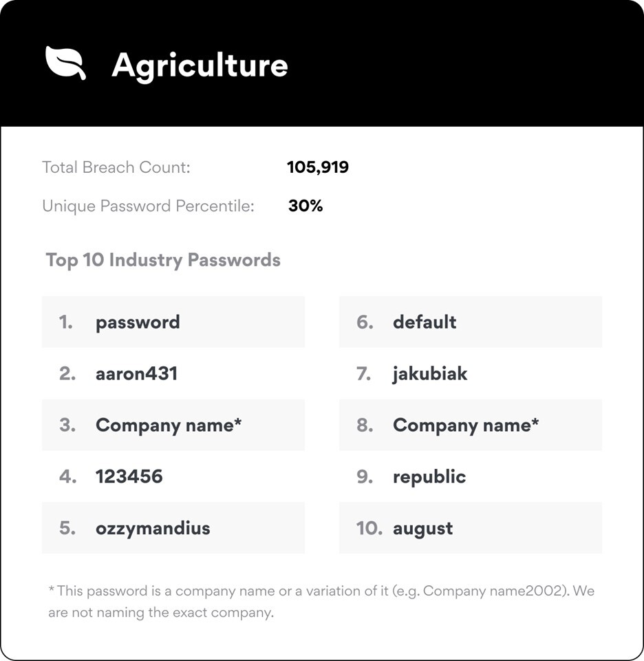Select the jakubiak entry
This screenshot has height=661, width=644.
[x=471, y=373]
